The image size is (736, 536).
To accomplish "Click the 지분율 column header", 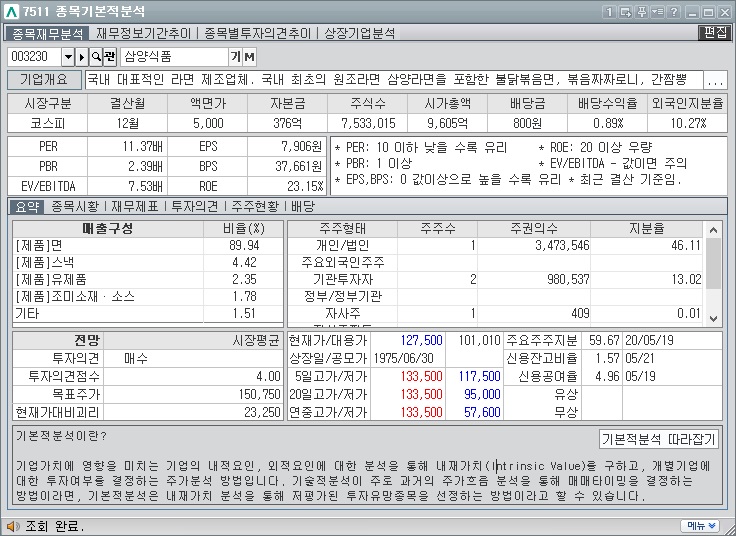I will click(x=646, y=229).
